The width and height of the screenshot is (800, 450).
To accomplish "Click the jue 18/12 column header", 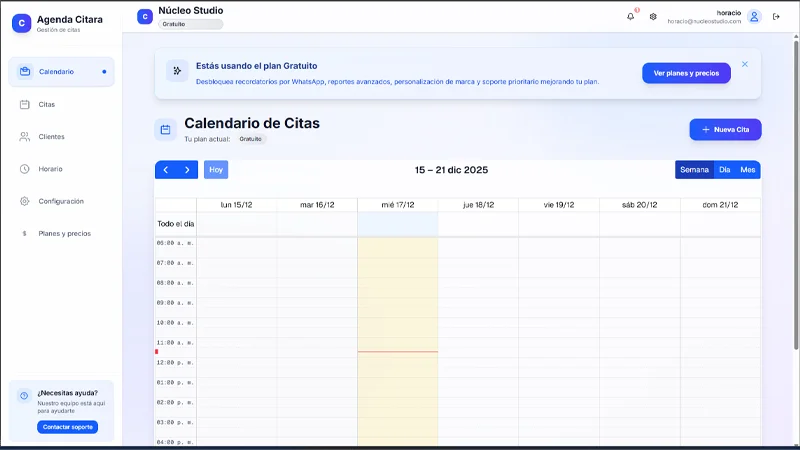I will click(478, 205).
